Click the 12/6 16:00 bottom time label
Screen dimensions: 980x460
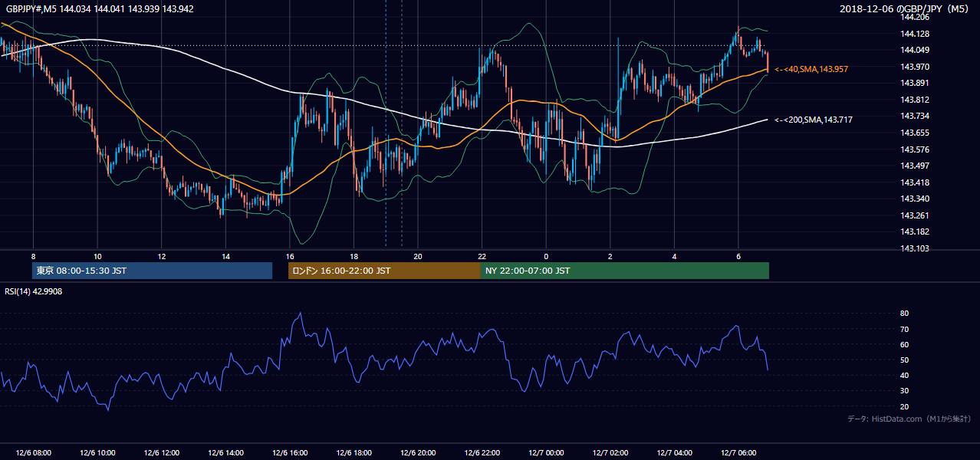[x=290, y=452]
